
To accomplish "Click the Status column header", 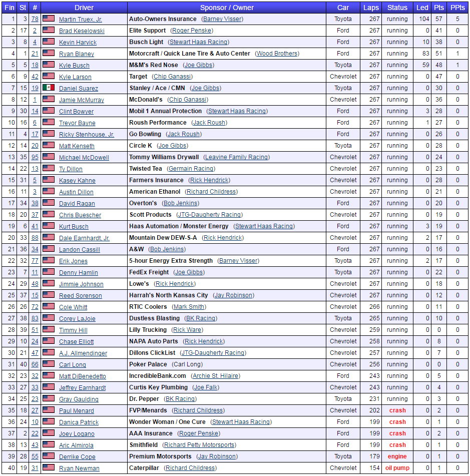I will (x=397, y=8).
